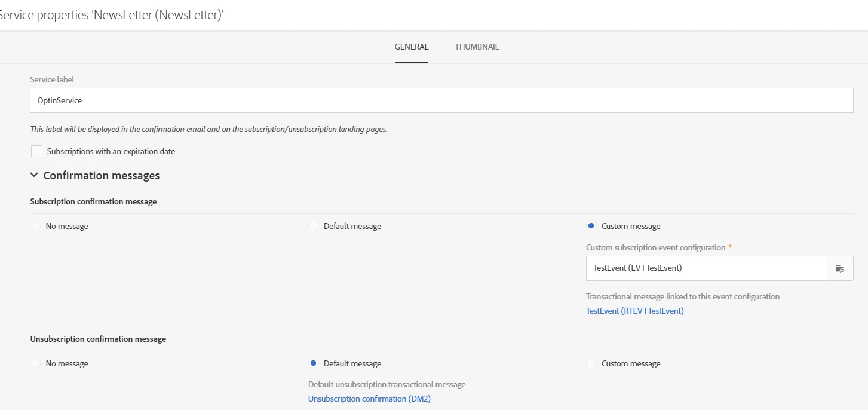Screen dimensions: 868x410
Task: Select Default message for unsubscription confirmation
Action: (x=314, y=363)
